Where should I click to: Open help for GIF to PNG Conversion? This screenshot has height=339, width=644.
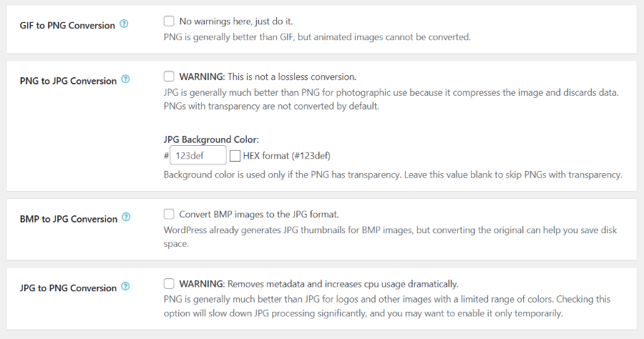click(124, 24)
